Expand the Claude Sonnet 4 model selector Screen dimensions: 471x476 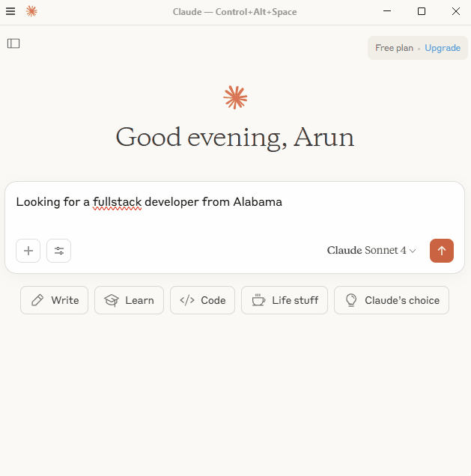click(x=371, y=251)
